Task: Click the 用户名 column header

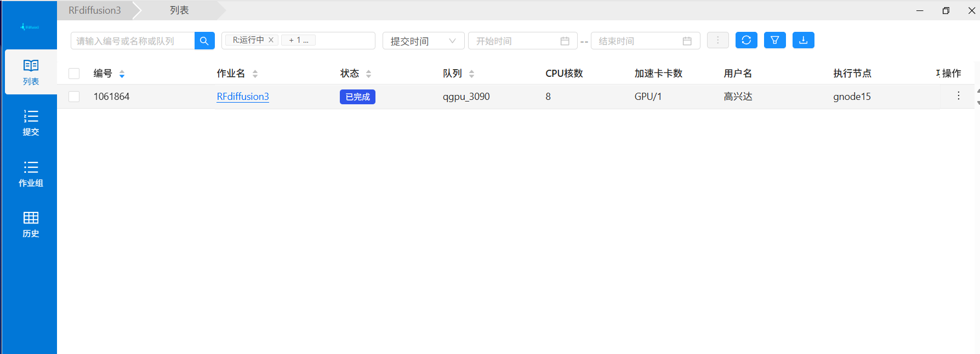Action: point(738,74)
